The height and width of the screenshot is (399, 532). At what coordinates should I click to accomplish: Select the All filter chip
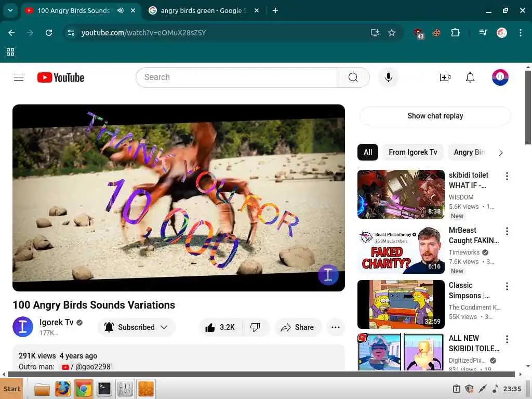[x=368, y=152]
